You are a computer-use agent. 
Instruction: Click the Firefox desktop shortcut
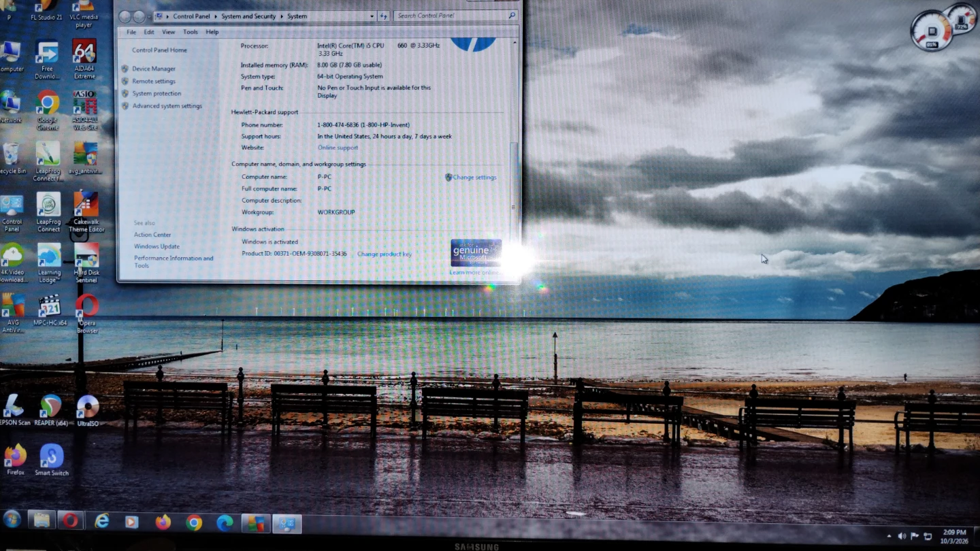pos(15,460)
